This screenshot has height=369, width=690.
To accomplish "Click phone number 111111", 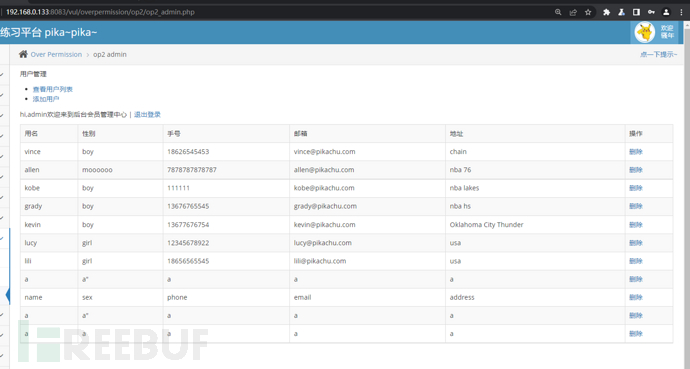I will 178,188.
